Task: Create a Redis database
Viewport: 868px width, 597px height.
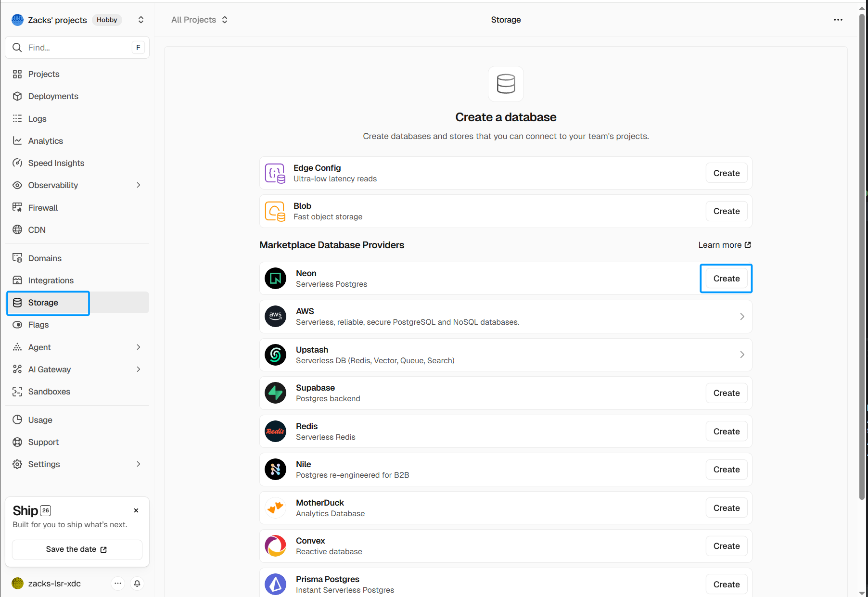Action: pos(727,432)
